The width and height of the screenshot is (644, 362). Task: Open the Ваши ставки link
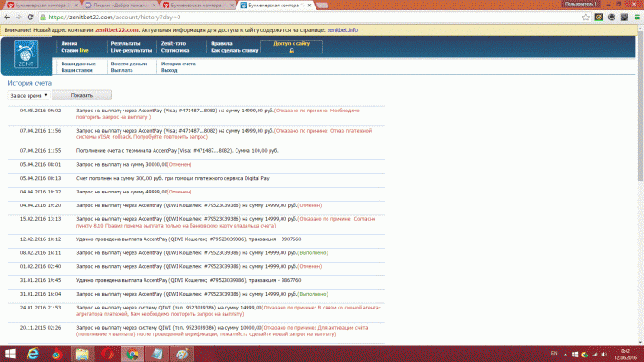[76, 70]
